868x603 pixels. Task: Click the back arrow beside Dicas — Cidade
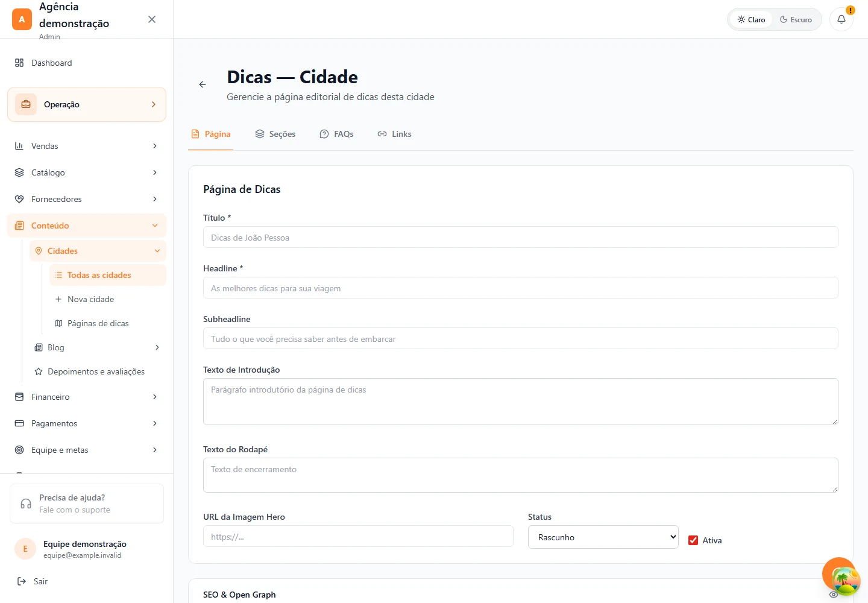pos(203,84)
